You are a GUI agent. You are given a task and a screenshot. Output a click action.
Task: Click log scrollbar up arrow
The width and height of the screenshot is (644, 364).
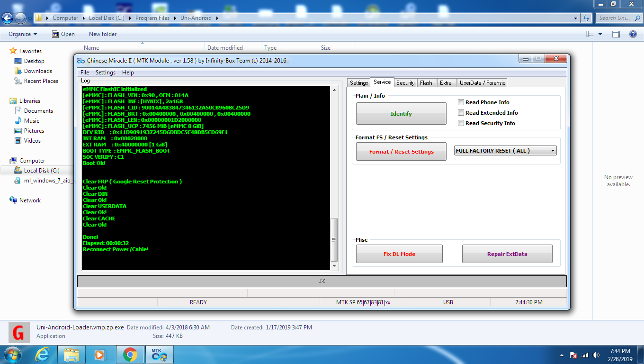pyautogui.click(x=334, y=90)
